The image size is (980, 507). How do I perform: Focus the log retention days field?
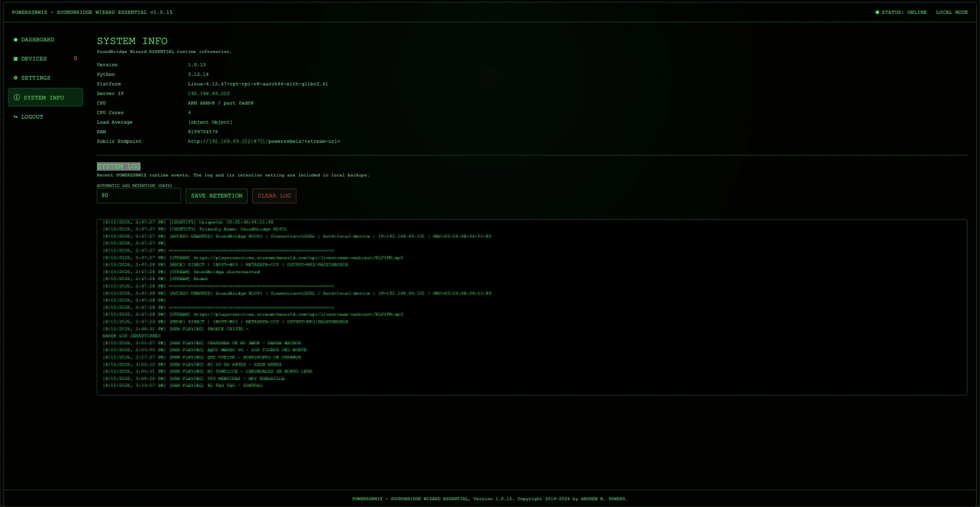click(x=139, y=196)
